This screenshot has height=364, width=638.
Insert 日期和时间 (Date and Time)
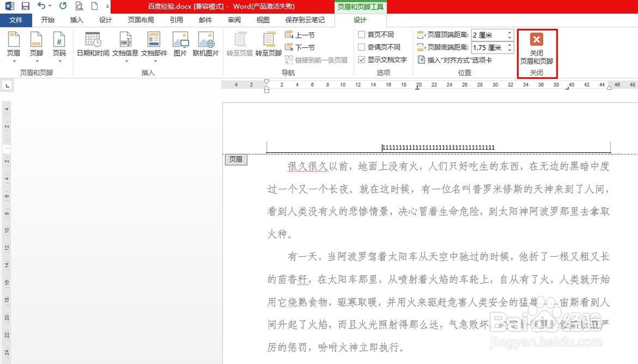(93, 45)
